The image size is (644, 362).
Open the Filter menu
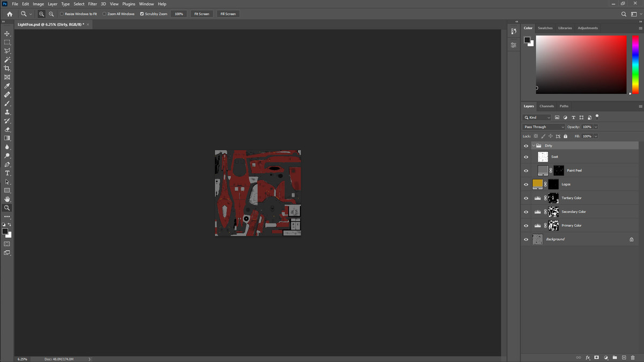(93, 4)
